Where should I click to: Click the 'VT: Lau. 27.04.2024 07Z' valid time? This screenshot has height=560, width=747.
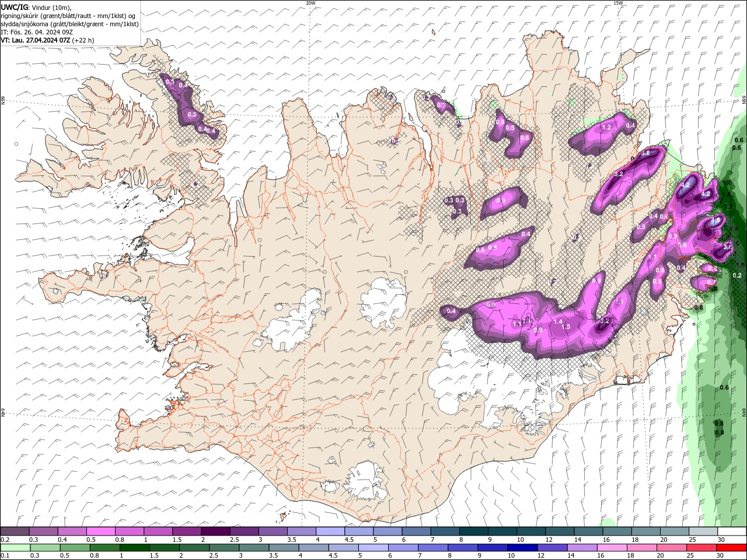pos(36,40)
